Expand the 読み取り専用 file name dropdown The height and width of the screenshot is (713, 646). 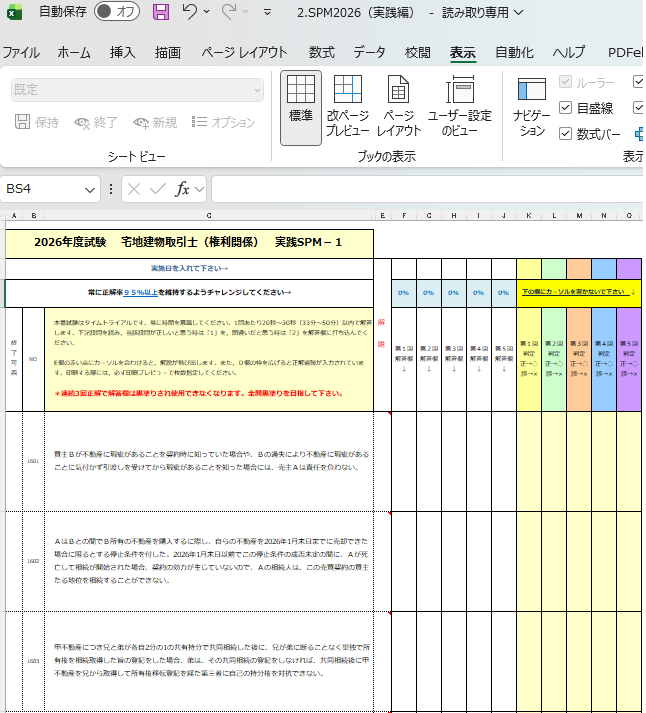click(515, 13)
